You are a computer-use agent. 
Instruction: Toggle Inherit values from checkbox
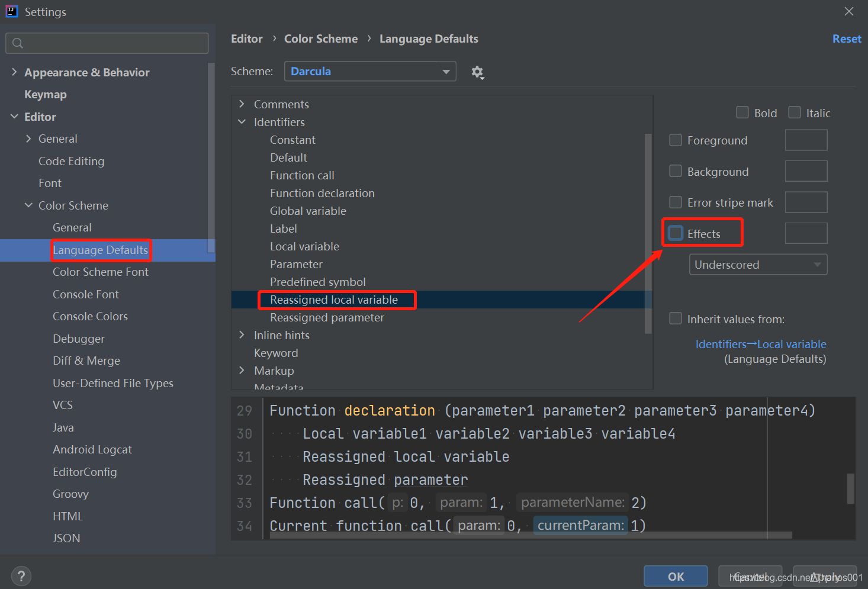[676, 318]
